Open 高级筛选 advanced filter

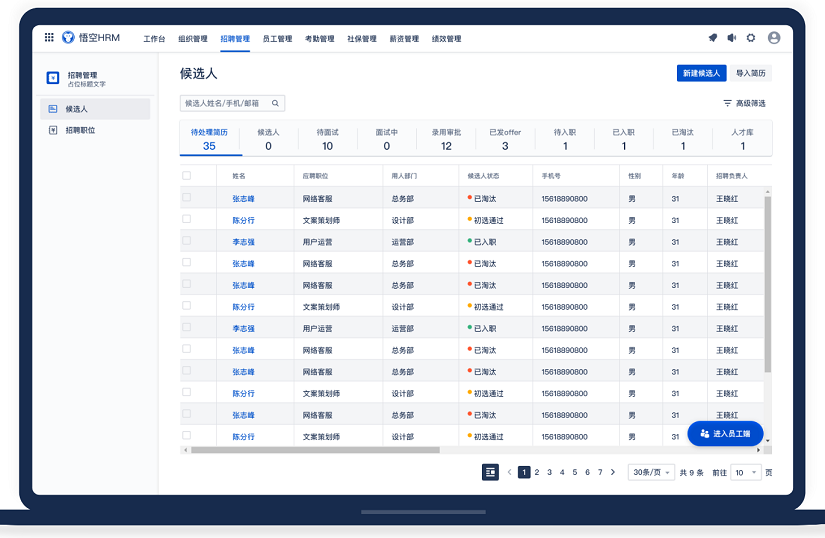pos(744,103)
